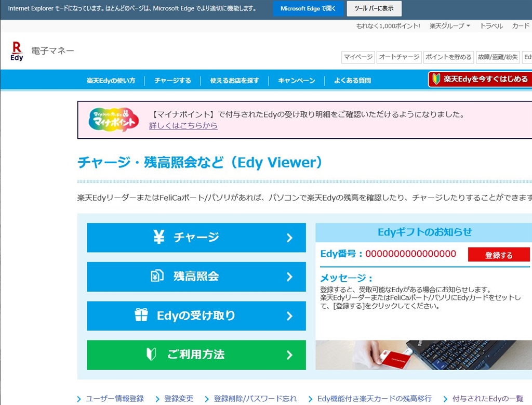The height and width of the screenshot is (405, 532).
Task: Click the 残高照会 button
Action: click(x=196, y=277)
